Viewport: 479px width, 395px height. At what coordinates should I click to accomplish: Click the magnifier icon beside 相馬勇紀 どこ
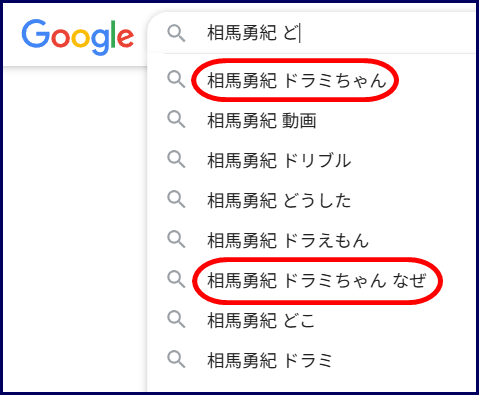point(176,319)
